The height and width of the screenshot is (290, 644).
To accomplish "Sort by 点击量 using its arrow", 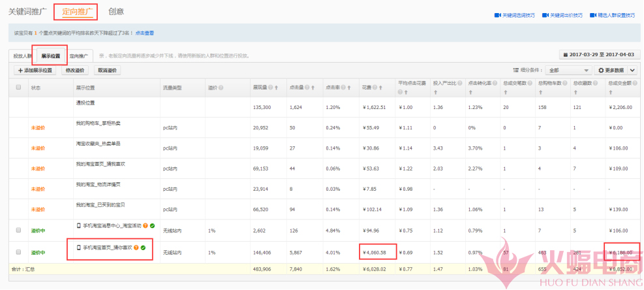I will (x=313, y=88).
